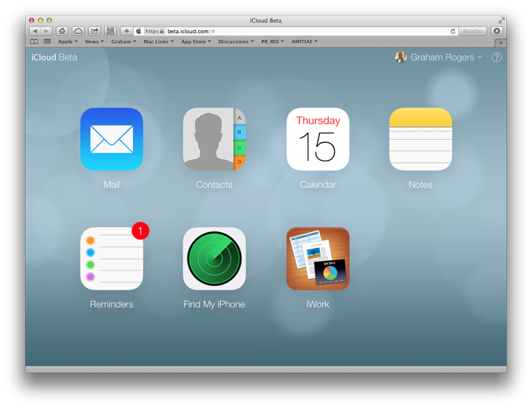Image resolution: width=532 pixels, height=408 pixels.
Task: Click the https lock indicator
Action: click(154, 31)
